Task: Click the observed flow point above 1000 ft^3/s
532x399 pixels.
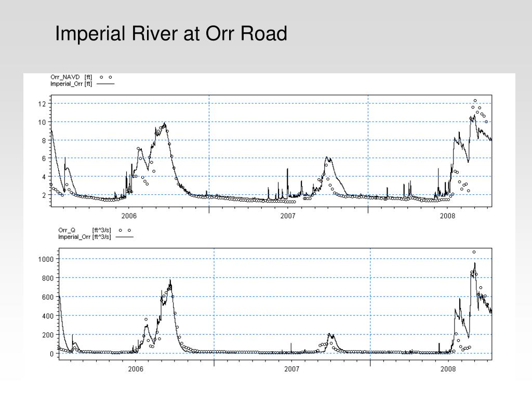Action: [x=474, y=252]
